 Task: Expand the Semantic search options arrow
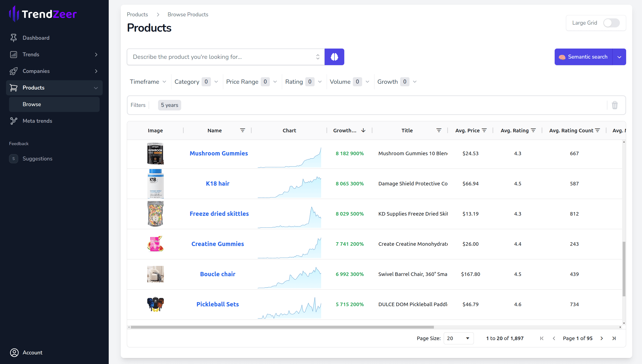pyautogui.click(x=619, y=57)
